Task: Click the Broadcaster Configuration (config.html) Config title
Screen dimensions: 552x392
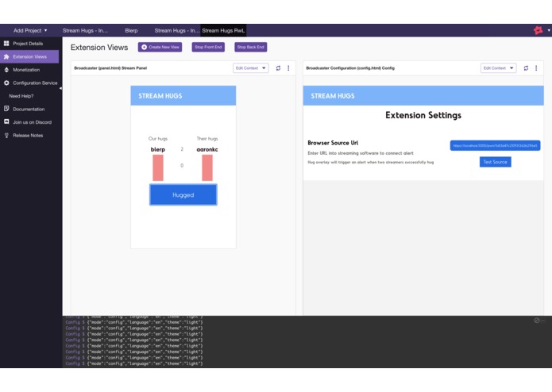Action: coord(350,68)
